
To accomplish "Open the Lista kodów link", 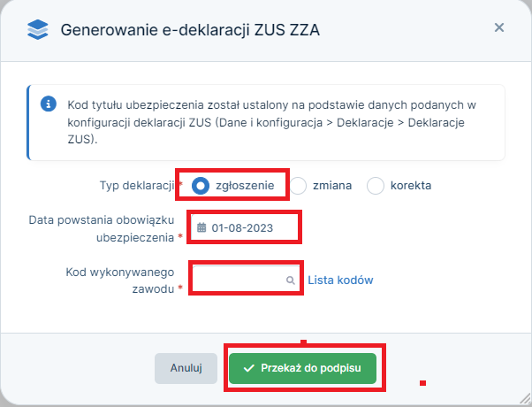I will coord(340,280).
